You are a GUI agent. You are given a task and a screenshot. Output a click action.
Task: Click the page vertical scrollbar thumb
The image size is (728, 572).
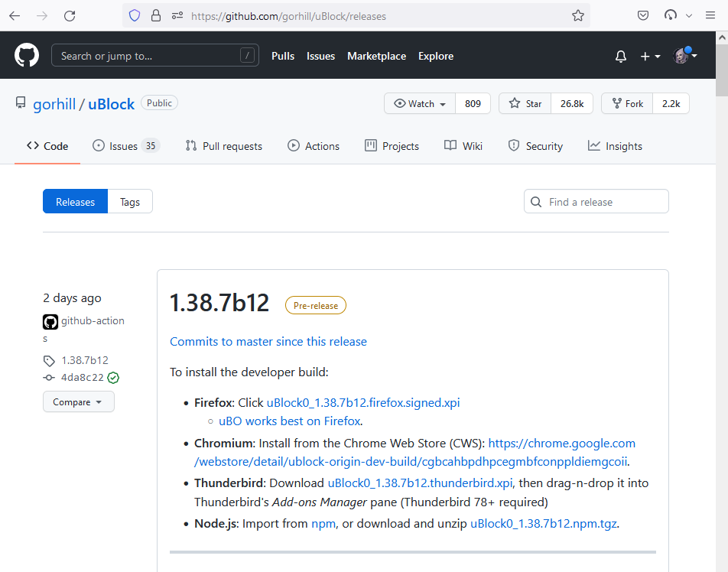pos(722,70)
